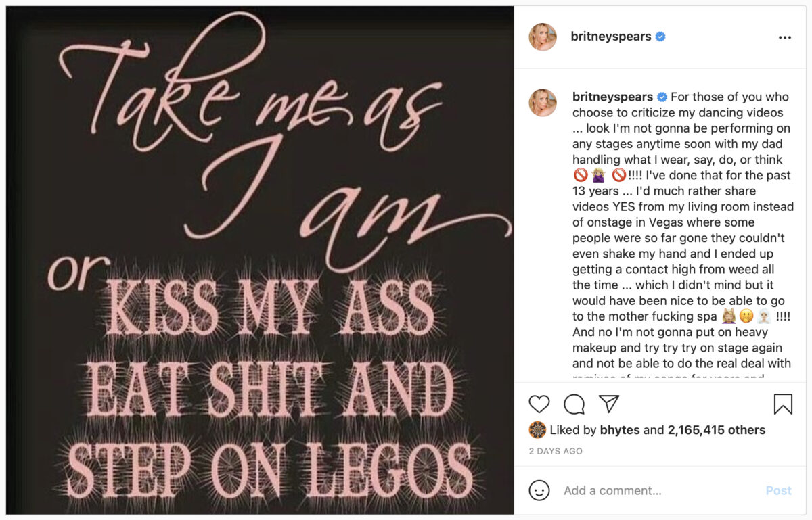
Task: Click the '2 DAYS AGO' timestamp
Action: tap(556, 451)
